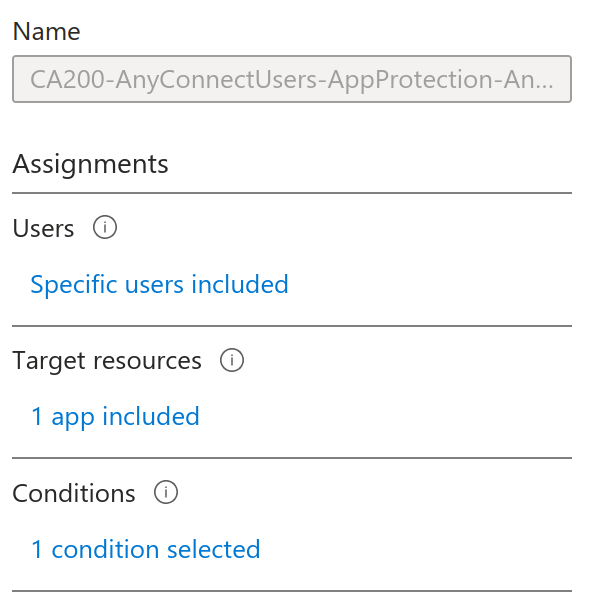Click the divider below 1 app included
This screenshot has width=594, height=601.
click(292, 458)
